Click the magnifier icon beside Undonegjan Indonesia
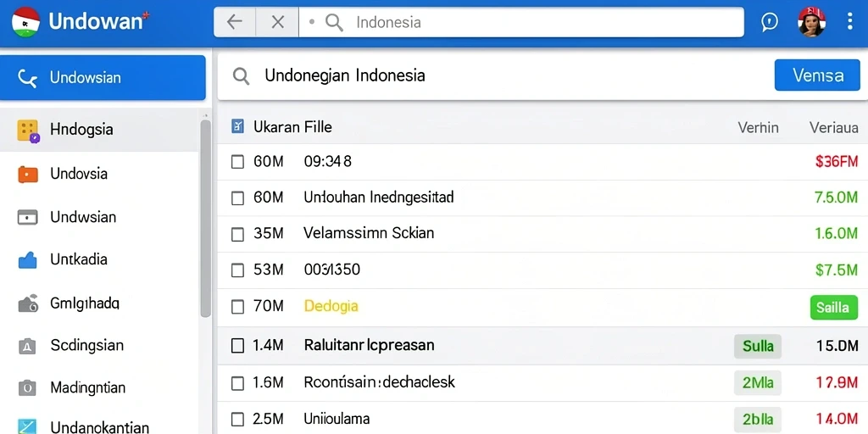 point(241,75)
